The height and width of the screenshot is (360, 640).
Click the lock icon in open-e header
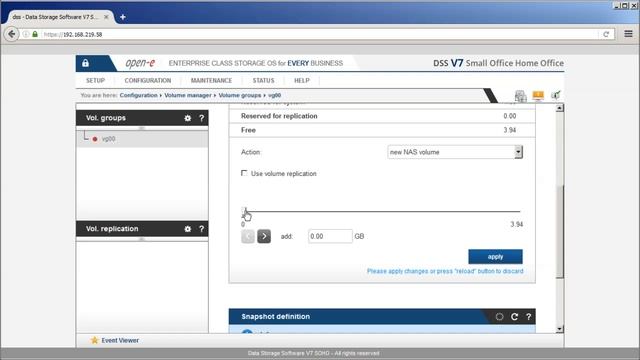85,63
